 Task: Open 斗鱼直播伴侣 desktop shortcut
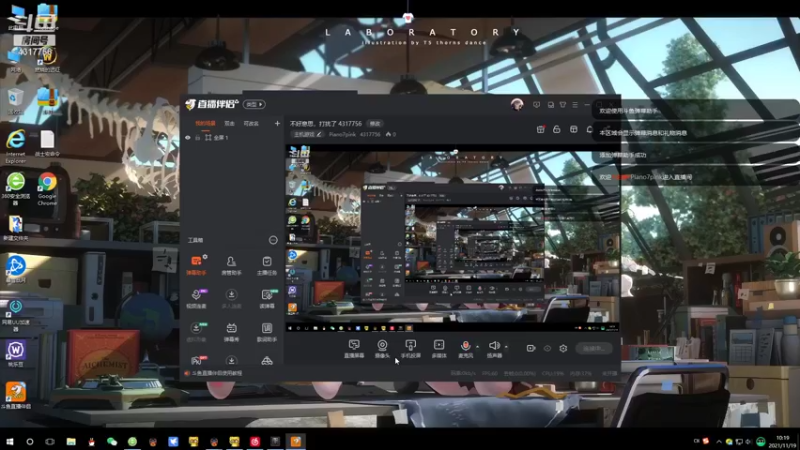click(16, 396)
